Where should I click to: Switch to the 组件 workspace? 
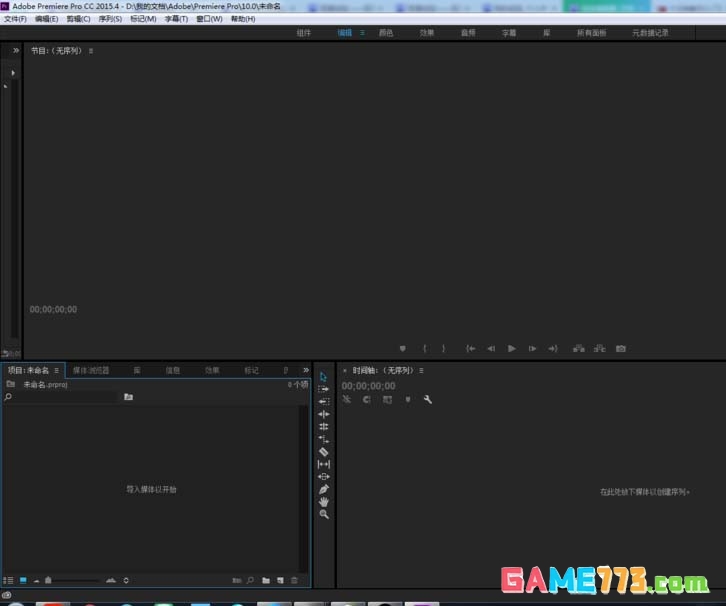pos(304,33)
